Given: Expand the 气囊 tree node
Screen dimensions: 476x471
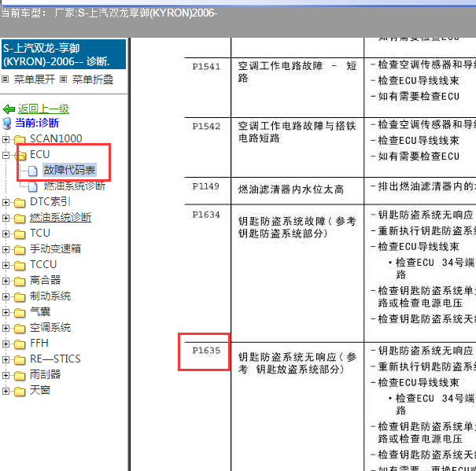Looking at the screenshot, I should point(6,312).
